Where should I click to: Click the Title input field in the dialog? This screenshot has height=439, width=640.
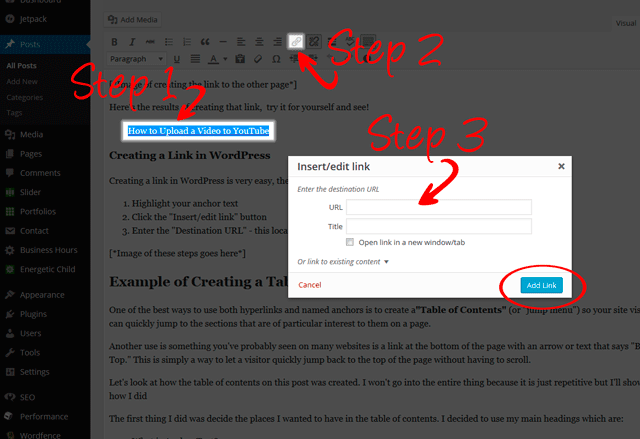pos(439,226)
